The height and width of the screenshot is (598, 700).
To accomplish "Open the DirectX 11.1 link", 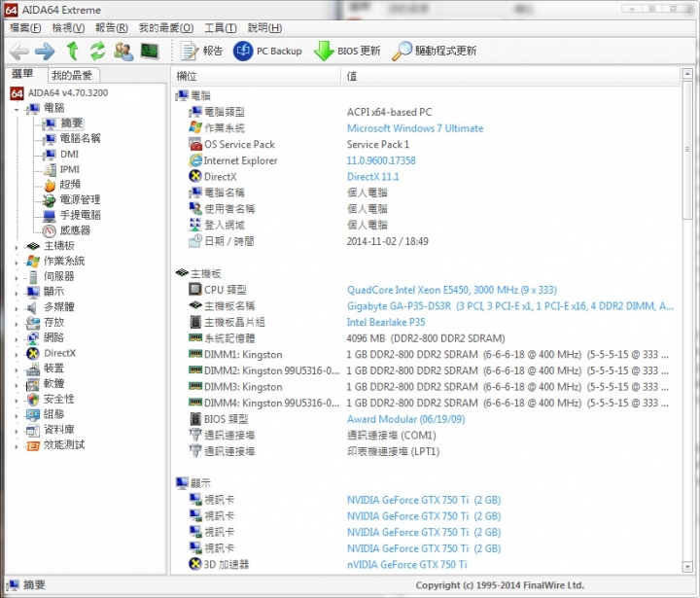I will 373,176.
